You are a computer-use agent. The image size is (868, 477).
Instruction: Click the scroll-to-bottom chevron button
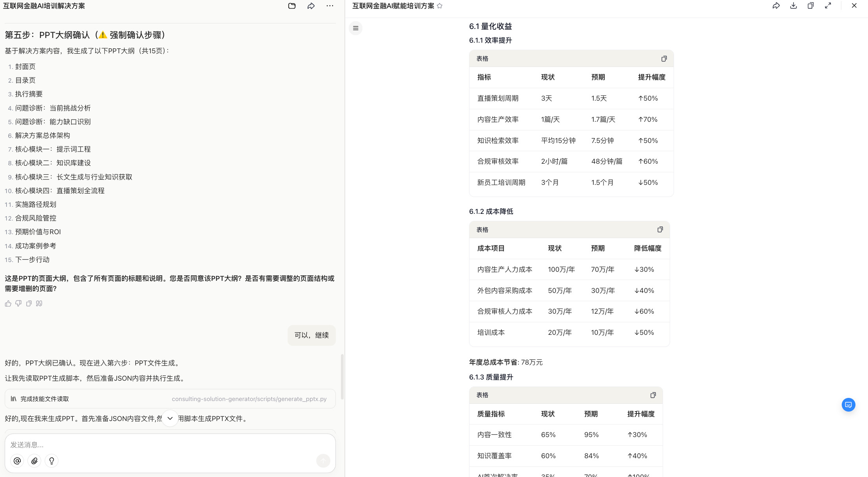click(170, 418)
